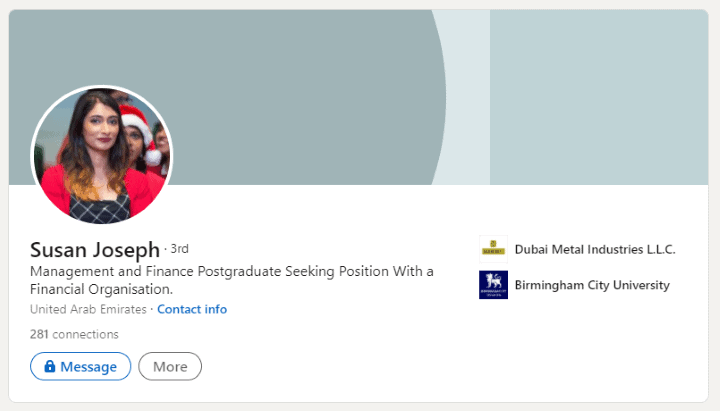View the 281 connections list
The width and height of the screenshot is (720, 411).
pyautogui.click(x=74, y=334)
